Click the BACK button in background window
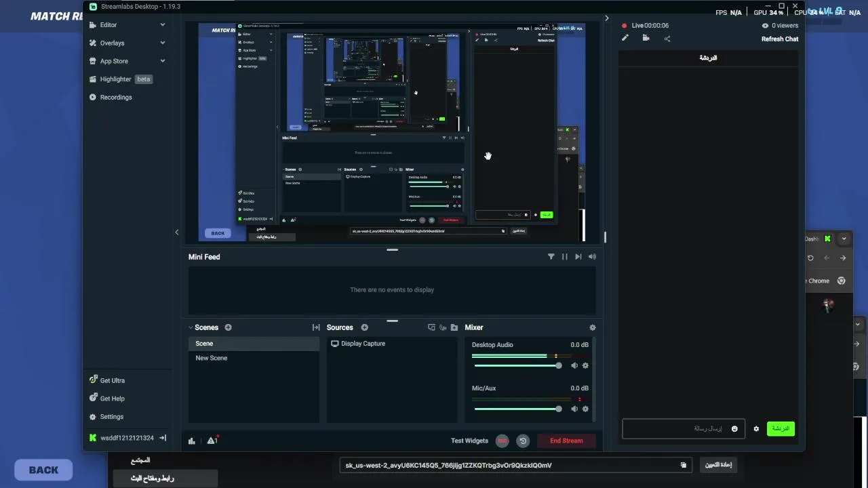Screen dimensions: 868x488 point(43,470)
